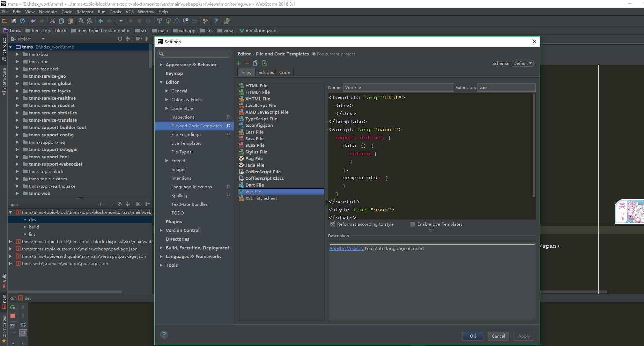Select Live Templates settings item
The height and width of the screenshot is (346, 644).
pos(186,143)
